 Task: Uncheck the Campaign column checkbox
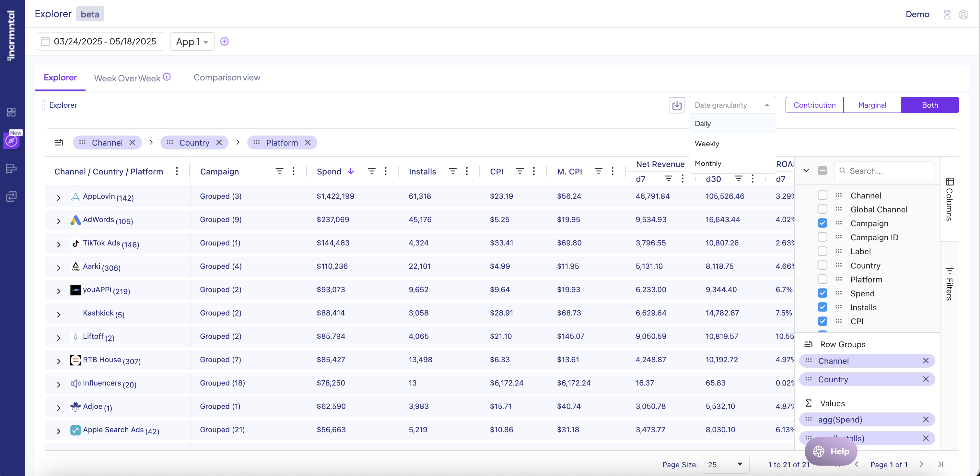click(x=822, y=223)
